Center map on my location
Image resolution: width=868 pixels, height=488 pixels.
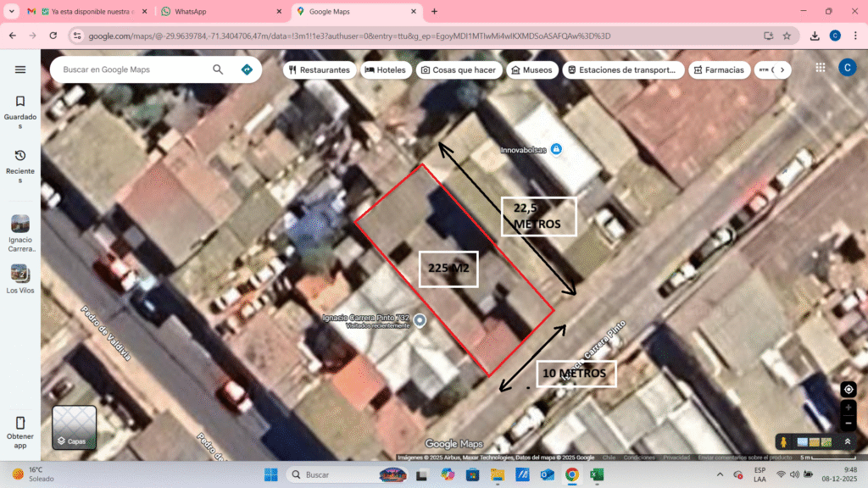point(848,389)
